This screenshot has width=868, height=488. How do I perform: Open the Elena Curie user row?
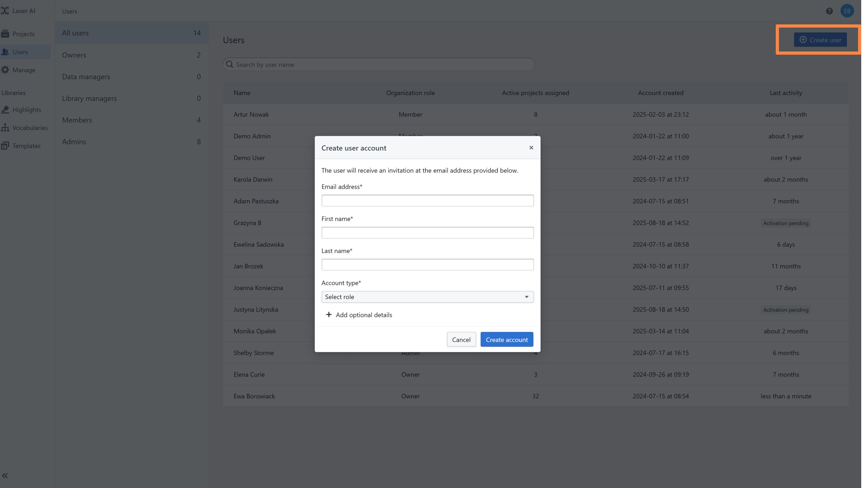point(535,374)
